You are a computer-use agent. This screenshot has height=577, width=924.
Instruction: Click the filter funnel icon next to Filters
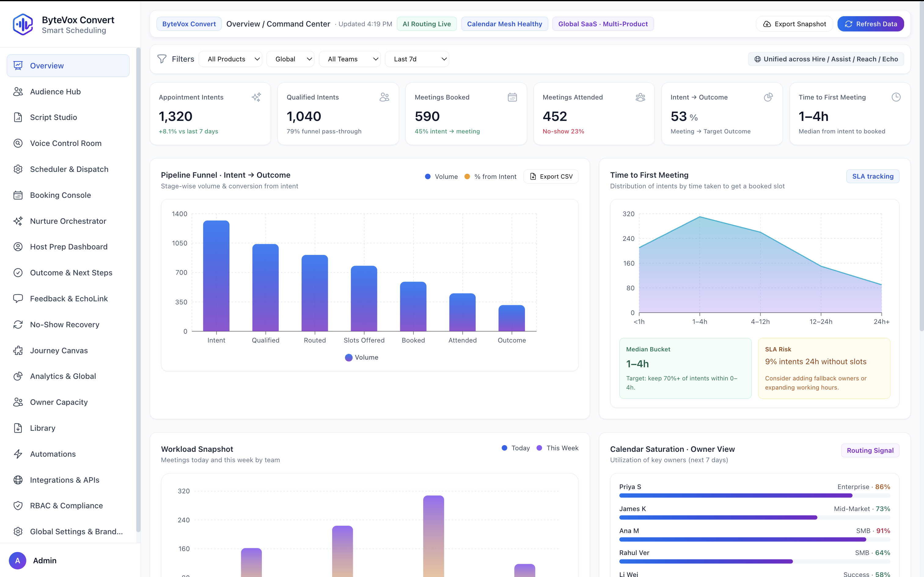tap(162, 59)
